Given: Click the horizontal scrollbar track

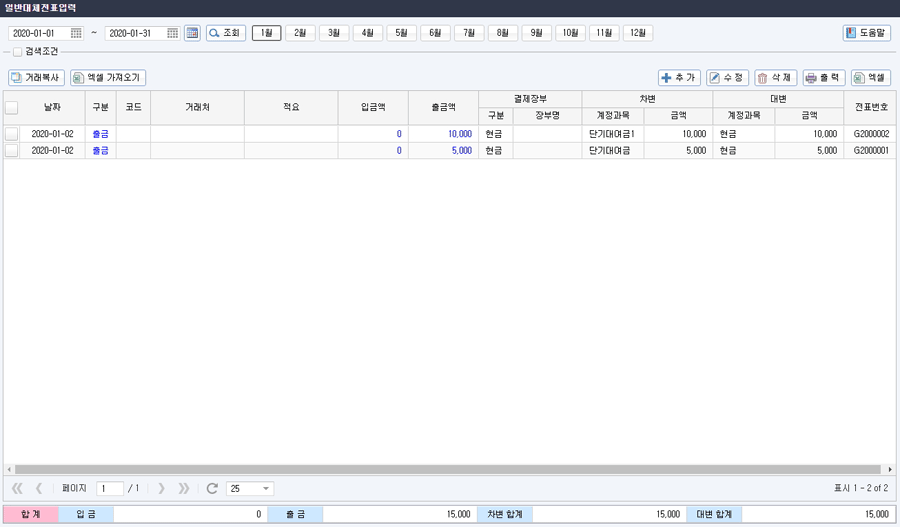Looking at the screenshot, I should click(448, 470).
